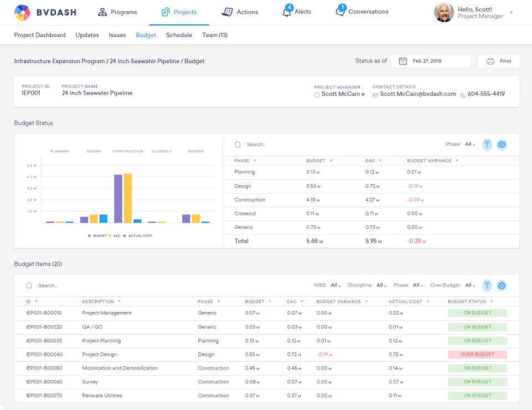Open the WBS filter dropdown
This screenshot has width=532, height=410.
point(335,285)
